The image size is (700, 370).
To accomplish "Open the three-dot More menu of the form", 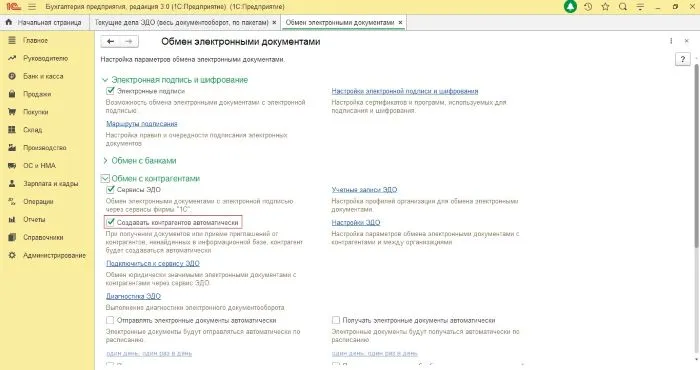I will point(671,41).
